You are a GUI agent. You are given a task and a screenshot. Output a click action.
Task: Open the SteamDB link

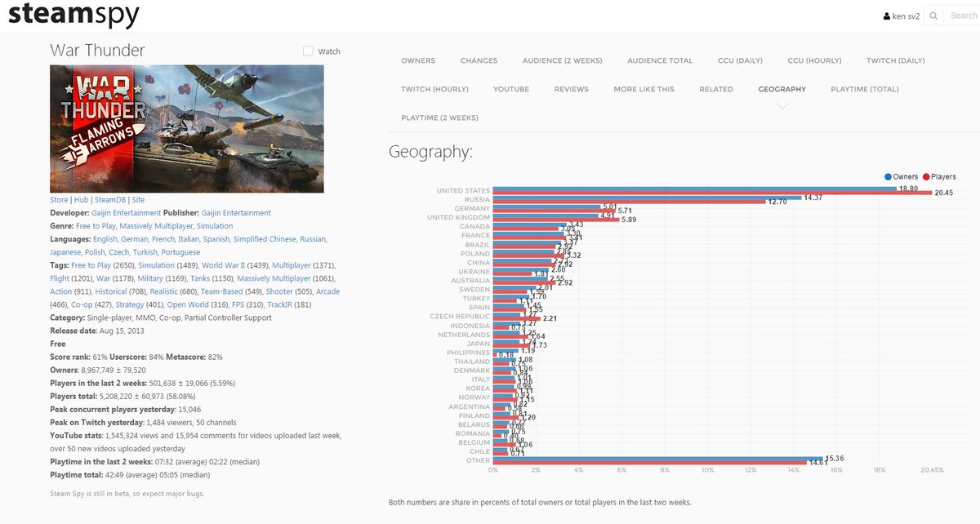click(110, 200)
